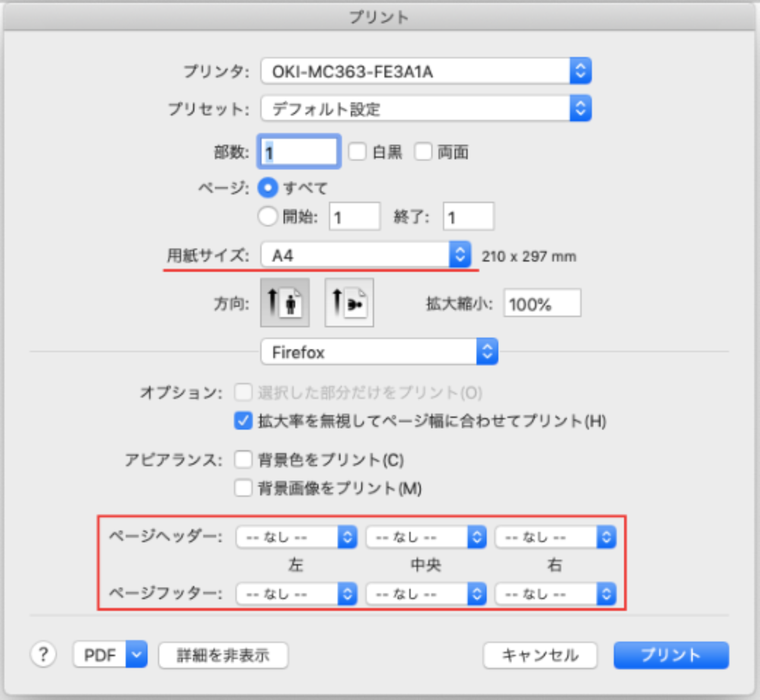Enable the 両面 checkbox
This screenshot has height=700, width=760.
tap(423, 152)
